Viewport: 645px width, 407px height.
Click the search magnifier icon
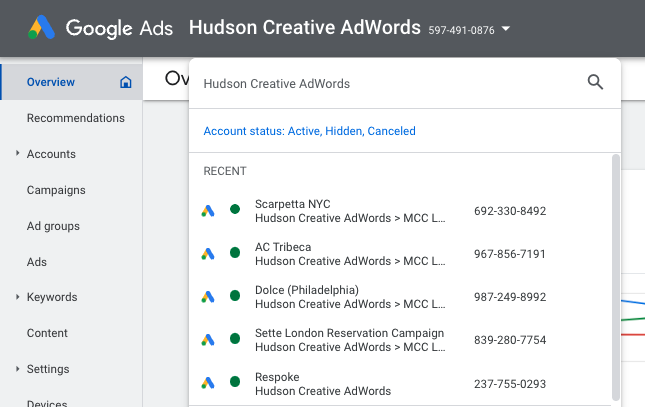[x=595, y=82]
